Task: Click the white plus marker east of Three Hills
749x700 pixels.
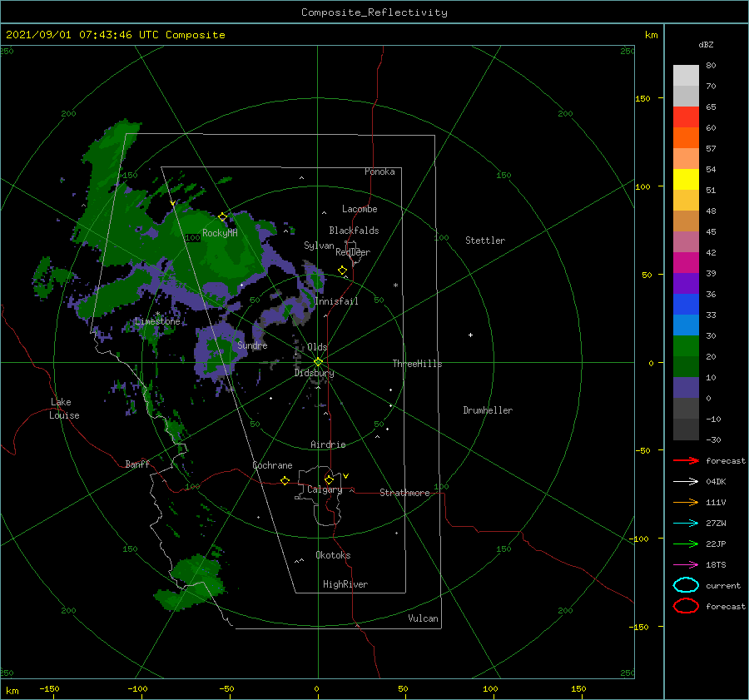Action: [470, 335]
